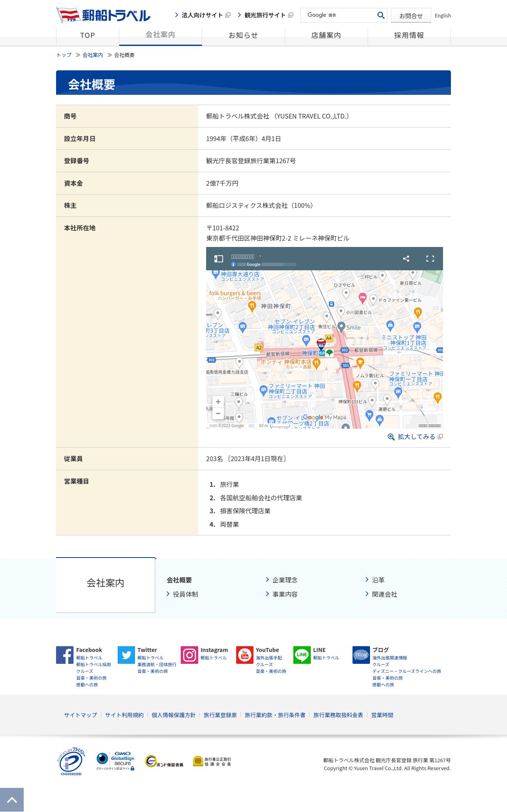
Task: Open the 観光旅行サイト link
Action: click(x=265, y=15)
